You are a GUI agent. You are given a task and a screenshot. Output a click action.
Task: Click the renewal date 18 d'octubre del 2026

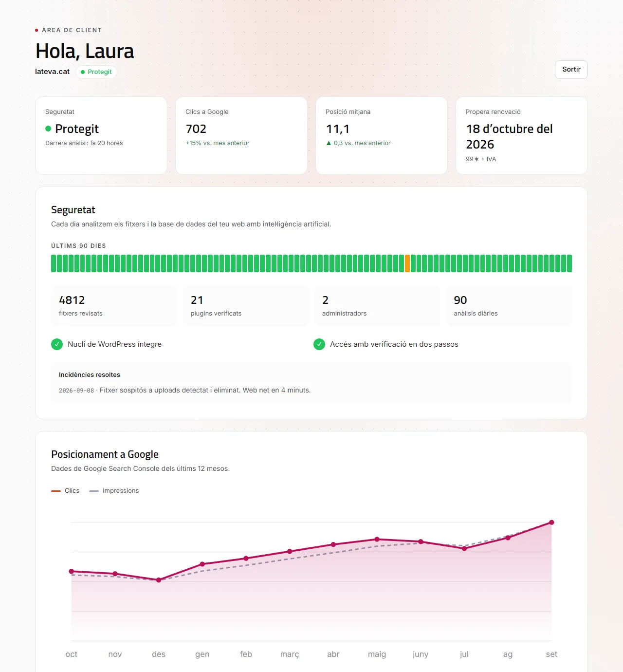coord(510,137)
